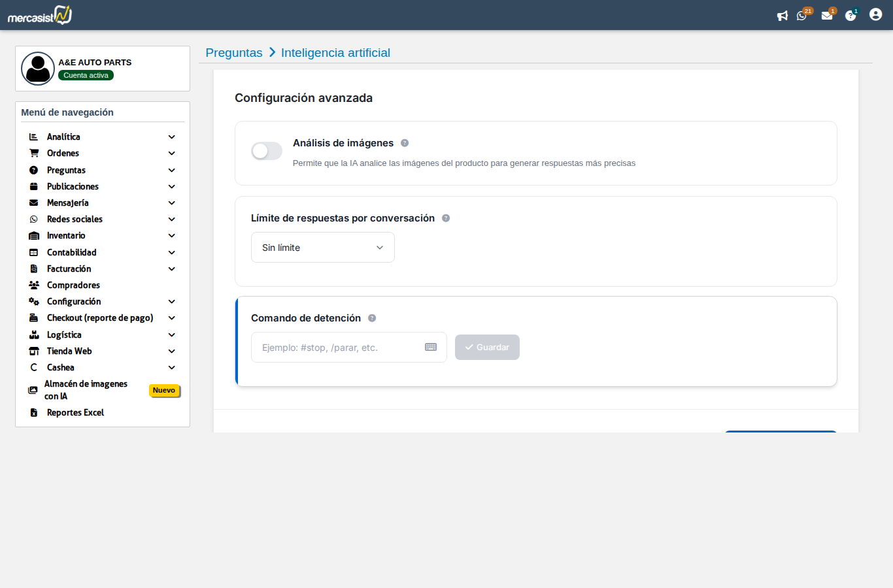Click the megaphone announcements icon
The image size is (893, 588).
click(x=782, y=16)
